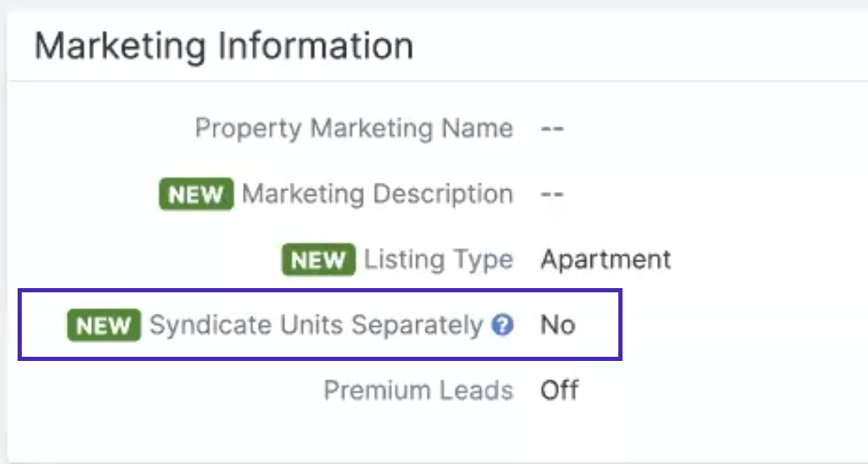The image size is (868, 464).
Task: Click the NEW badge beside Syndicate Units Separately
Action: 104,325
